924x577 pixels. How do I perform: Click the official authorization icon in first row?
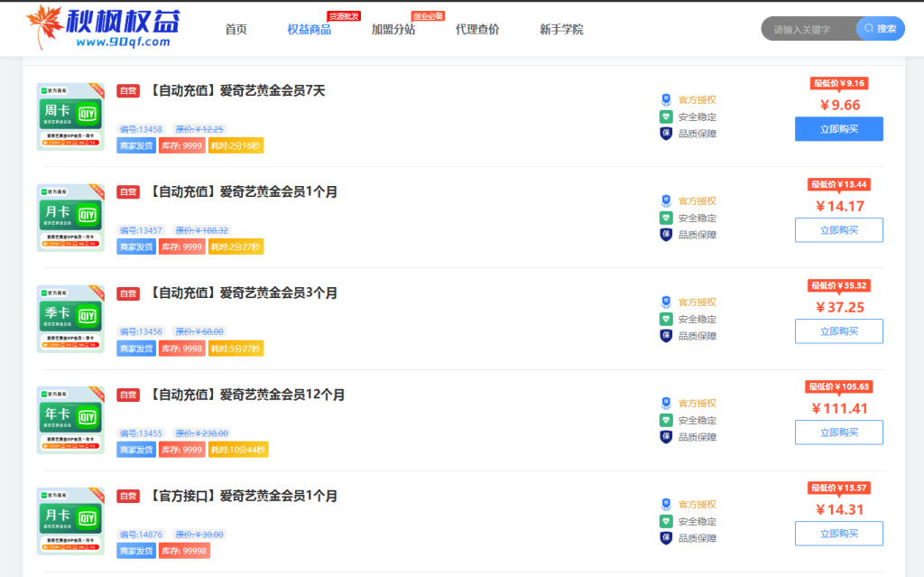tap(666, 99)
